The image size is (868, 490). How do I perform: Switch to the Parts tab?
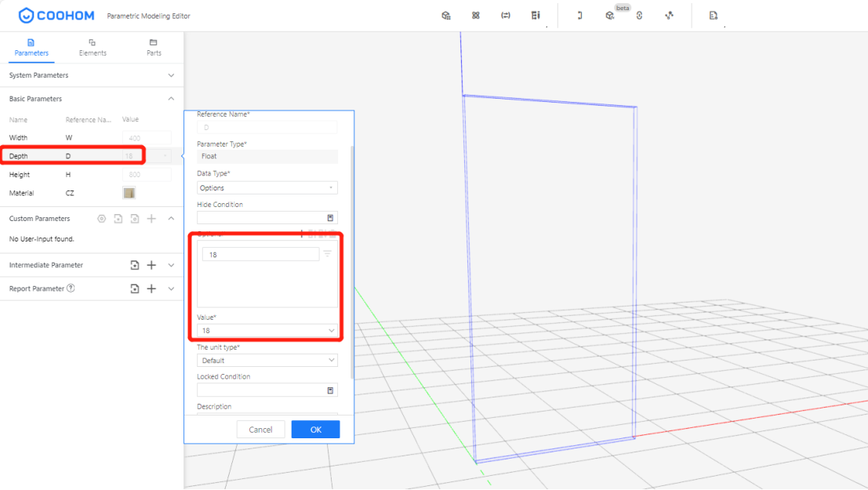154,48
